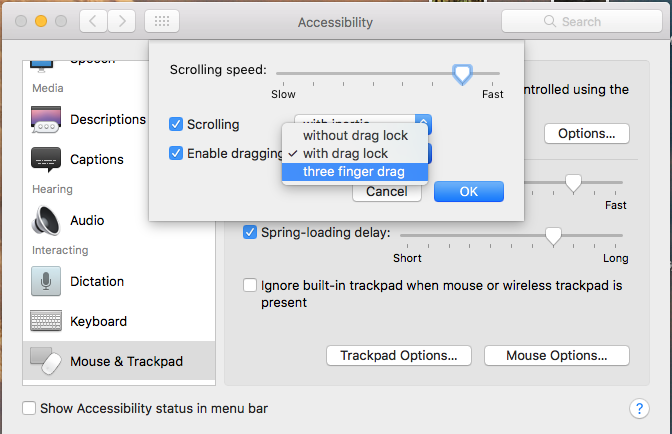Click the Descriptions speech bubble icon

(46, 120)
